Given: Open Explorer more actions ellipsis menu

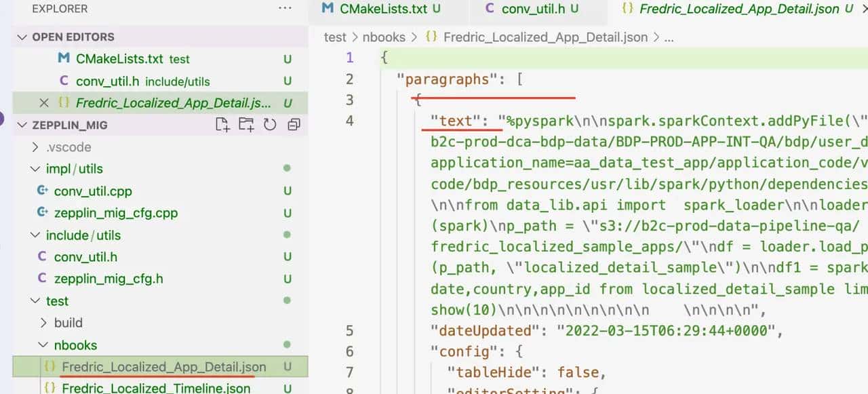Looking at the screenshot, I should [285, 9].
